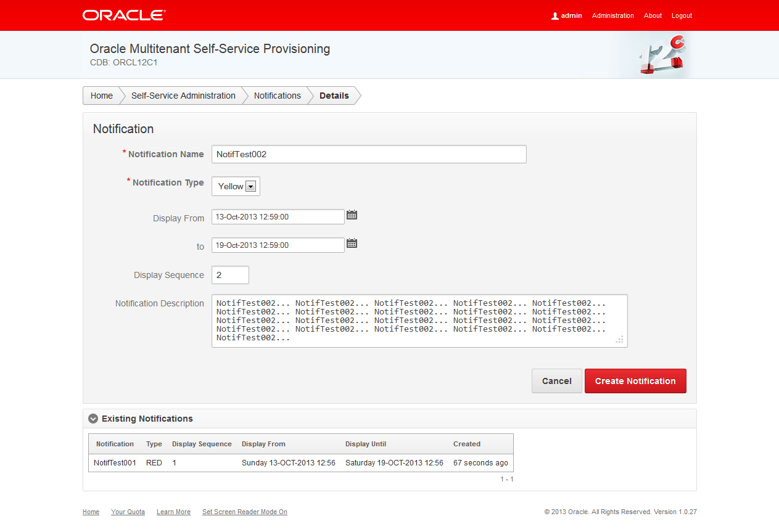Select the Details breadcrumb
Viewport: 779px width, 532px height.
[x=334, y=96]
